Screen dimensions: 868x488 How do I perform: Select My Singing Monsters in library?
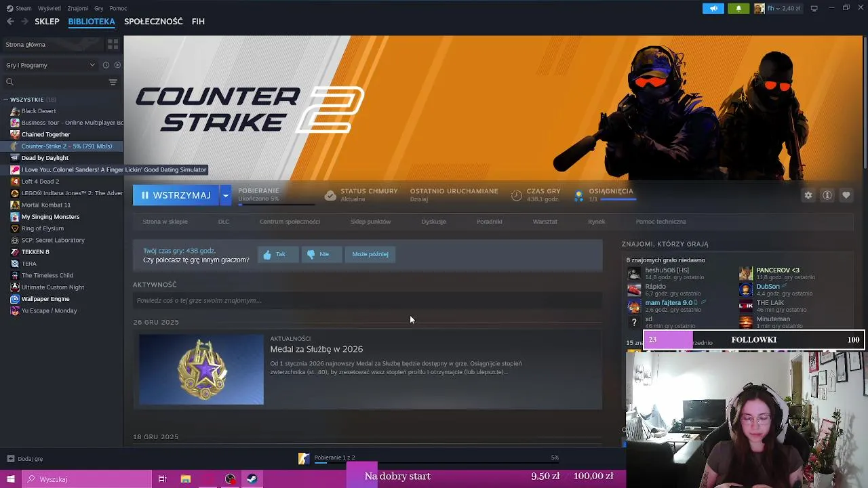coord(50,217)
